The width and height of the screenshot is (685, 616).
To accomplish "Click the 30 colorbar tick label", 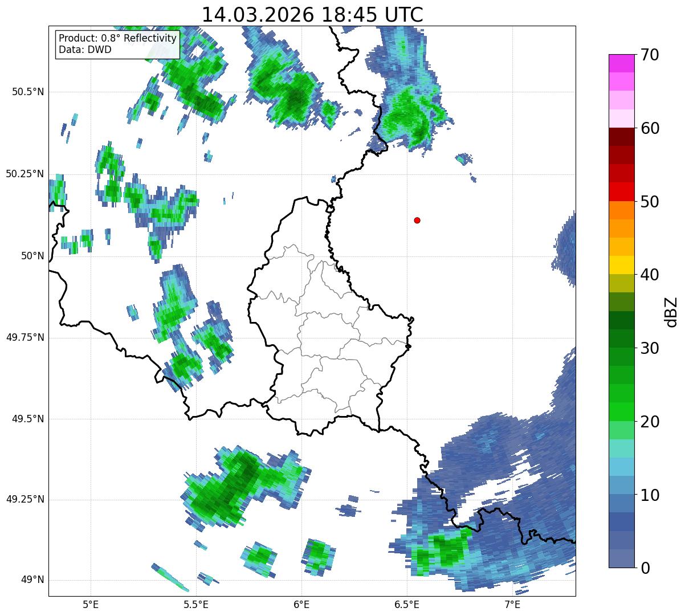I will (650, 348).
